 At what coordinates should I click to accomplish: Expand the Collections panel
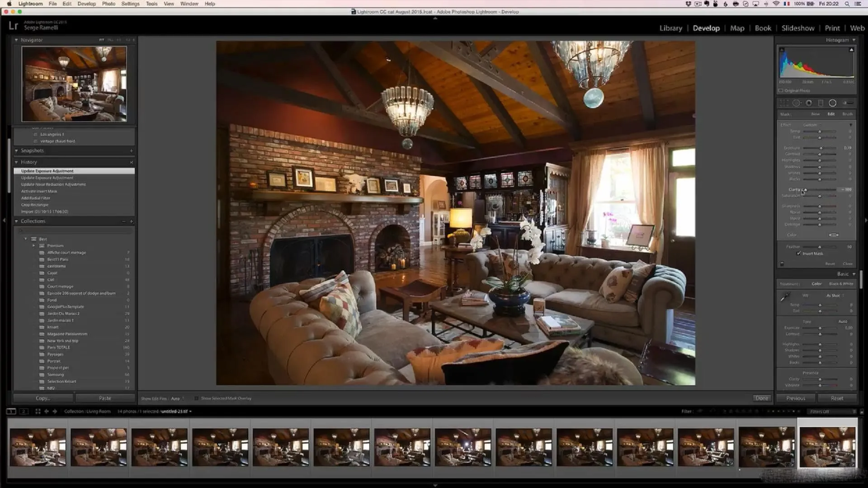(x=16, y=221)
